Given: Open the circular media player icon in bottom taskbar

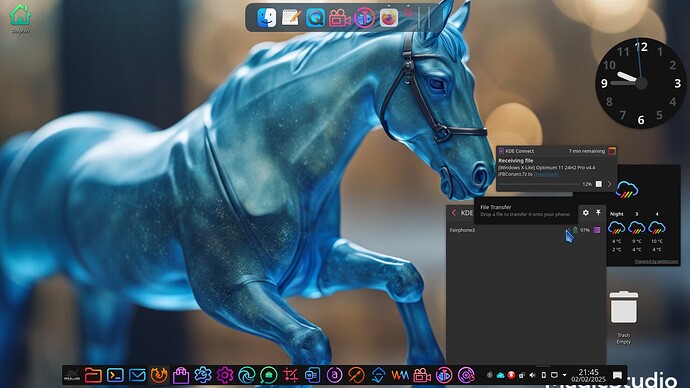Looking at the screenshot, I should click(444, 375).
